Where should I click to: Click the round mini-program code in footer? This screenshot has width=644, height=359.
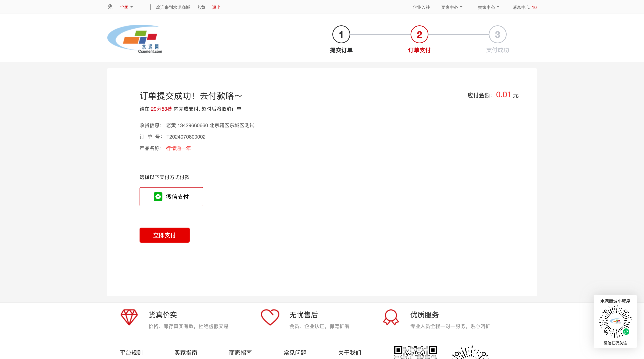(470, 352)
